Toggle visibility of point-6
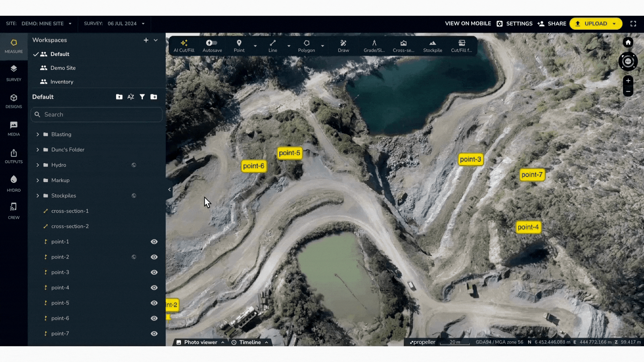Screen dimensions: 644x362 point(154,318)
